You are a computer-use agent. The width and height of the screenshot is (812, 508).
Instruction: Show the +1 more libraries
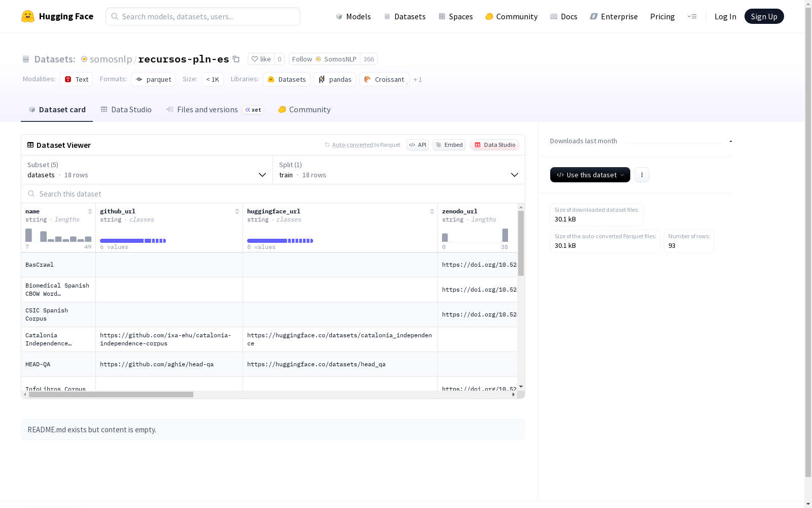(418, 79)
